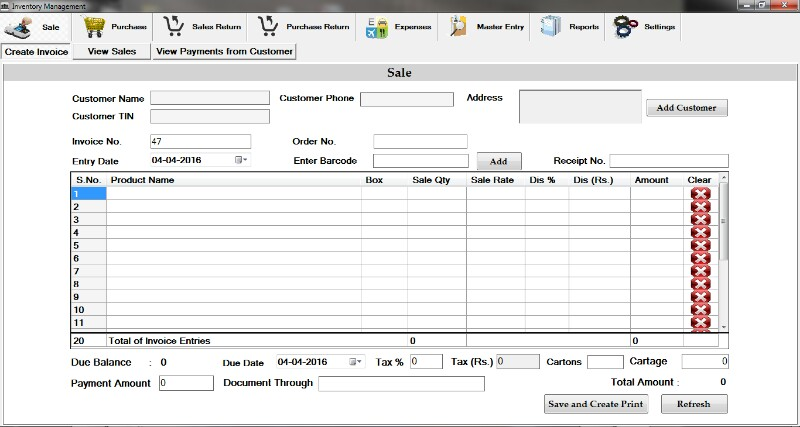This screenshot has height=427, width=800.
Task: Click the Product Name cell in row 5
Action: [234, 245]
